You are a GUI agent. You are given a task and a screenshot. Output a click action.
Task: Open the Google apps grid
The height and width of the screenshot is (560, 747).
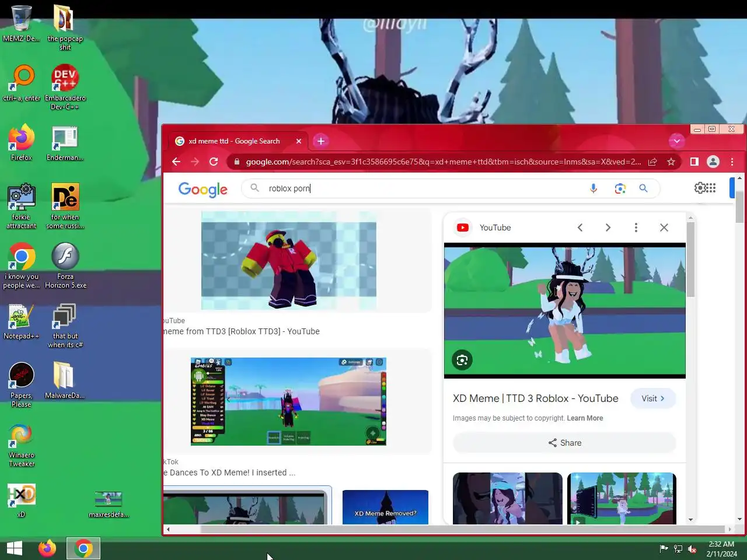coord(711,188)
